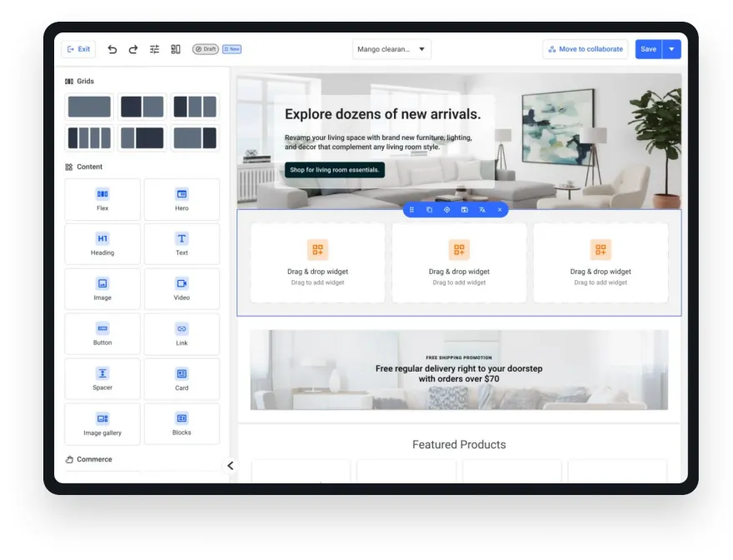
Task: Click the Commerce section header
Action: coord(89,459)
